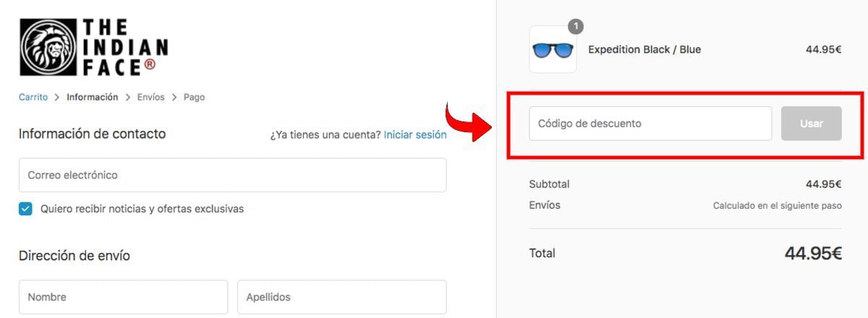Open the Iniciar sesión link
868x318 pixels.
[415, 134]
